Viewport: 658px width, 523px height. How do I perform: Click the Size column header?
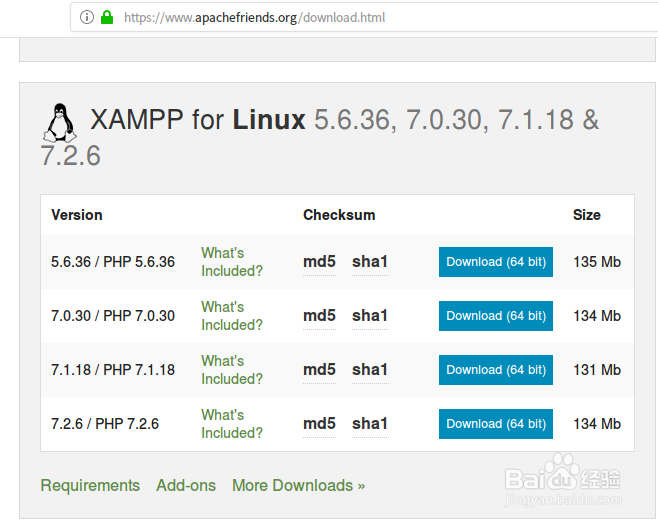tap(587, 215)
